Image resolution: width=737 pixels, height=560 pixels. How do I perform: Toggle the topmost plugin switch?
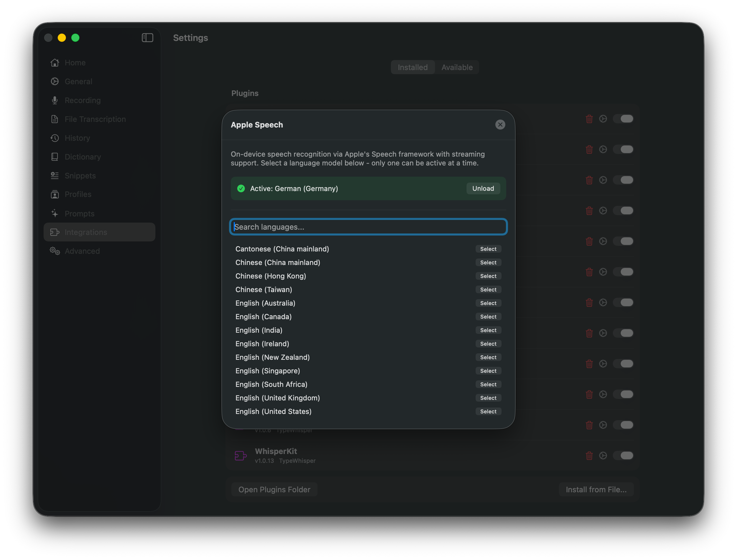[623, 118]
